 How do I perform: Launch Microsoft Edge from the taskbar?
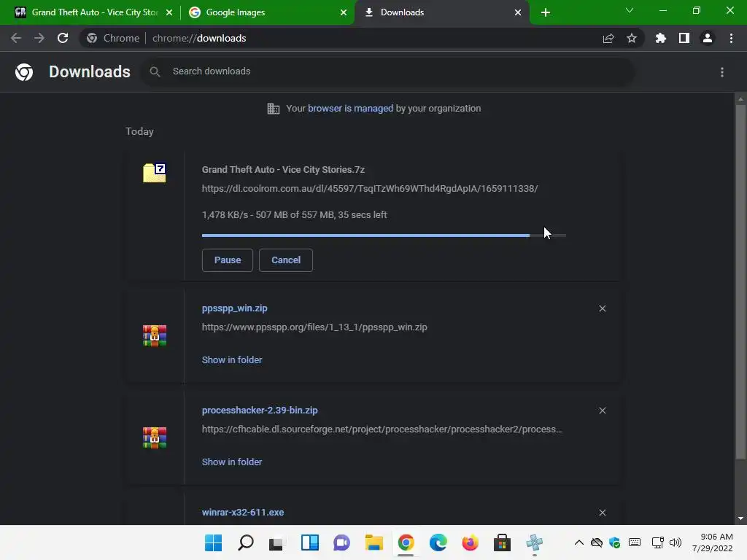click(x=438, y=542)
